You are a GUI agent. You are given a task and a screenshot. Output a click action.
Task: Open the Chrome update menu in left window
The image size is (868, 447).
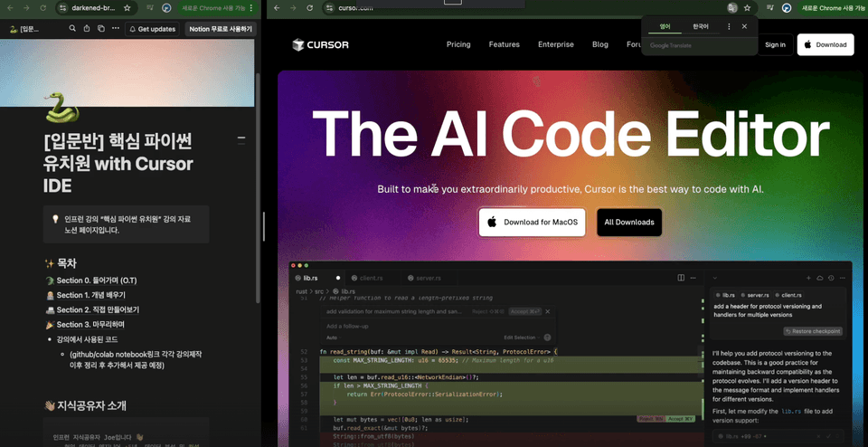[x=251, y=8]
